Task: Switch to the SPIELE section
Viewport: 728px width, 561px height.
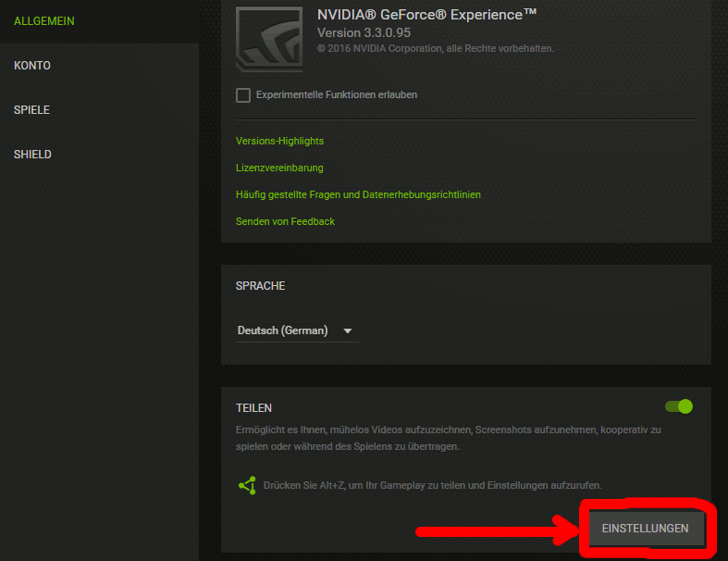Action: coord(31,110)
